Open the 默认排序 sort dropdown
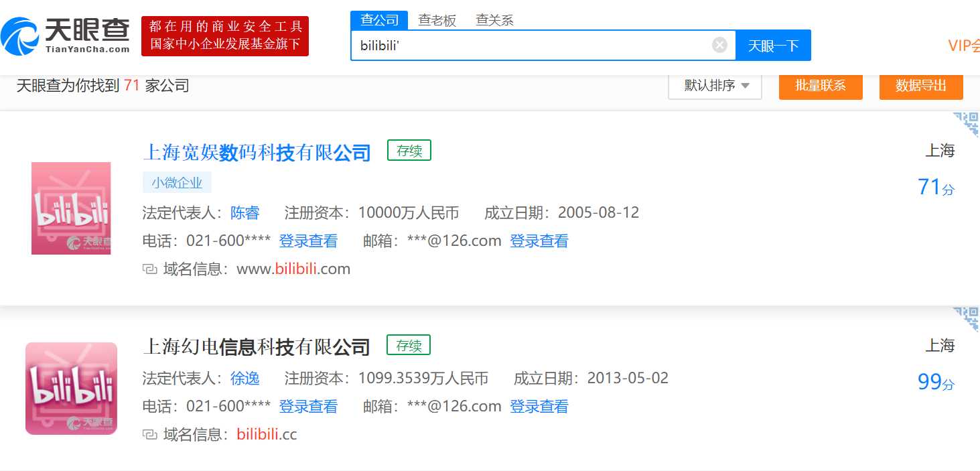The image size is (980, 471). 715,86
